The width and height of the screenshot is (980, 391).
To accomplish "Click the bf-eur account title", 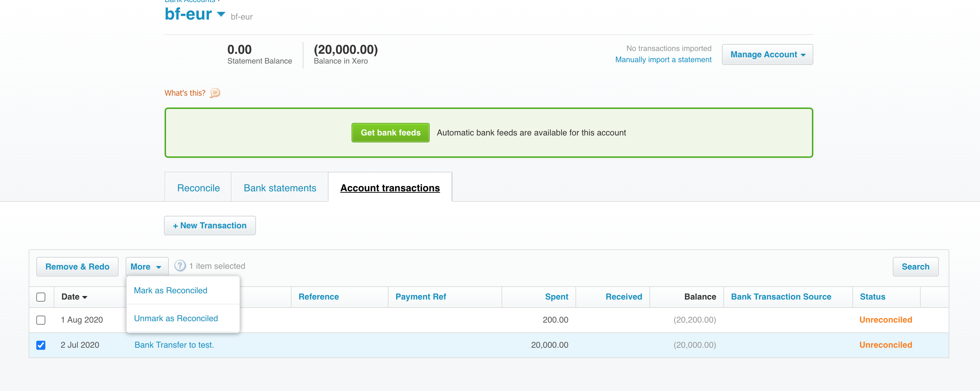I will point(188,14).
